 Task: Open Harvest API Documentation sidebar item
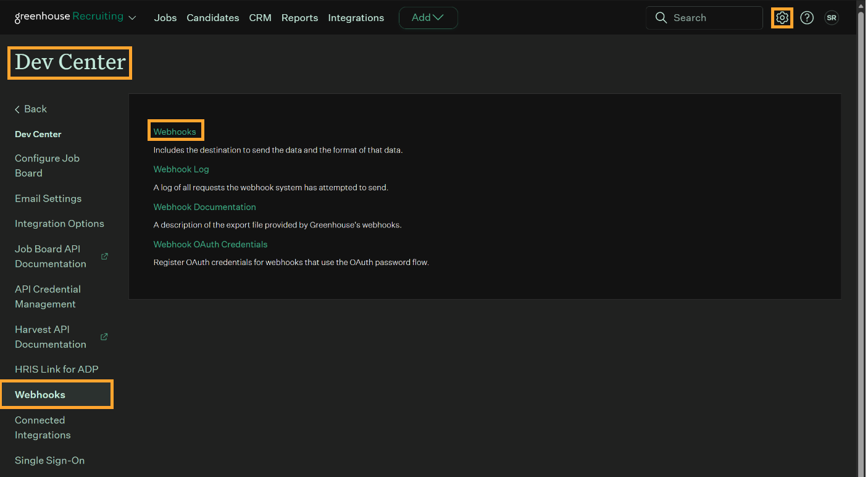51,337
